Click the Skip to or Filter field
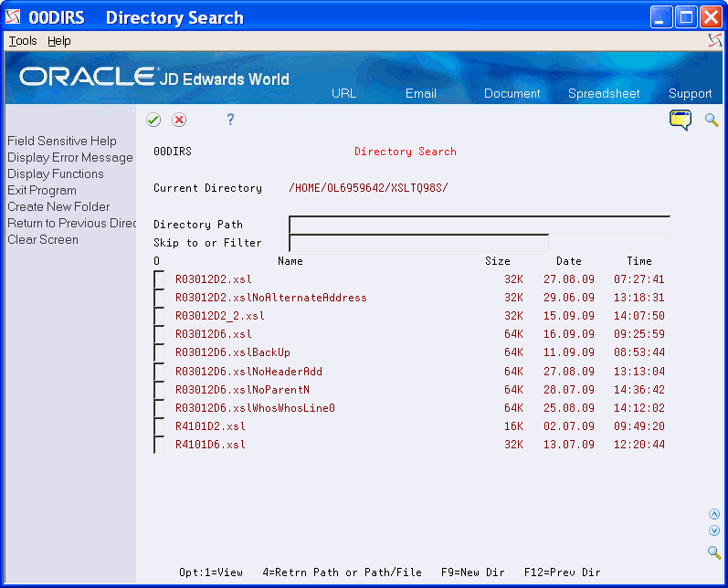Viewport: 728px width, 588px height. (418, 243)
